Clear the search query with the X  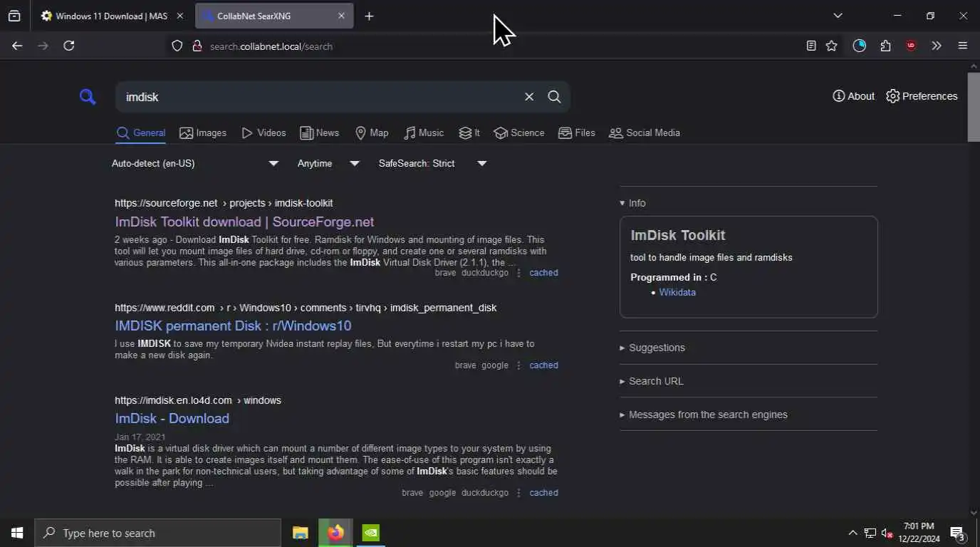pyautogui.click(x=529, y=97)
